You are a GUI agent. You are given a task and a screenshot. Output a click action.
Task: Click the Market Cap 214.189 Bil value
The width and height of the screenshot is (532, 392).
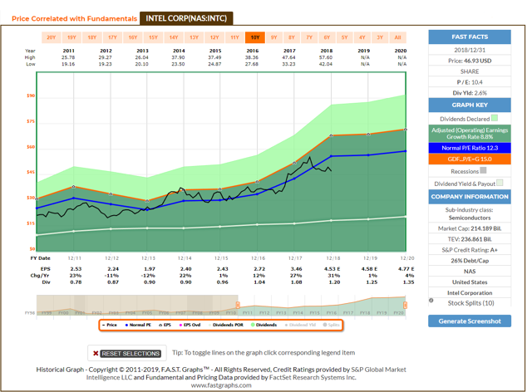pyautogui.click(x=485, y=228)
